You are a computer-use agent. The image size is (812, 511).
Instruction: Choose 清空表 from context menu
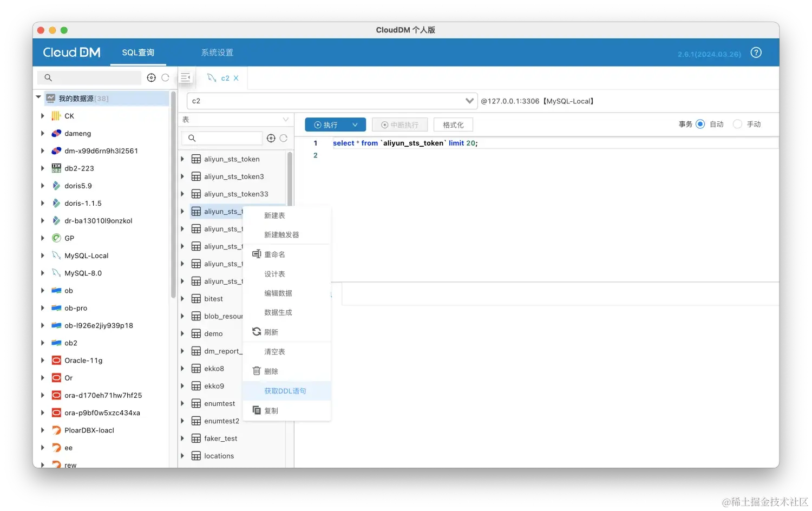tap(287, 352)
